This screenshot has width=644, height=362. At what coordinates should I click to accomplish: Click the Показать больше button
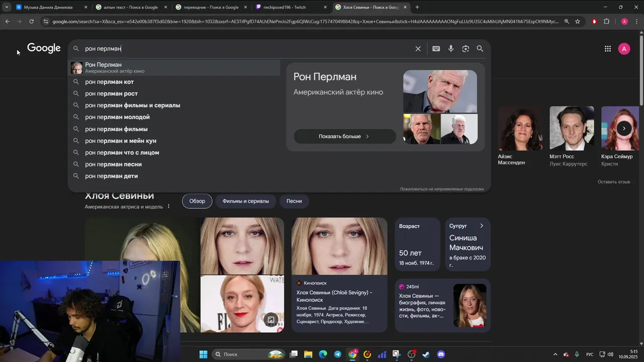[345, 136]
